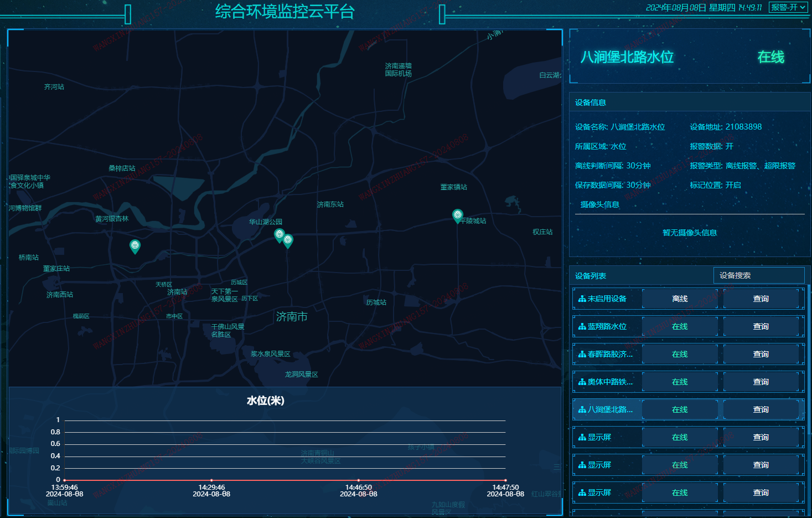812x518 pixels.
Task: Focus the 设备搜索 search field
Action: point(758,275)
